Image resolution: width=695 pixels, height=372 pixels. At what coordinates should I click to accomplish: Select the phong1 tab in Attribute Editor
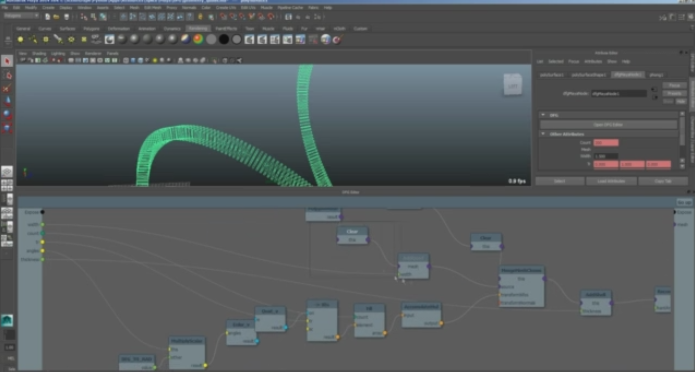[x=656, y=75]
